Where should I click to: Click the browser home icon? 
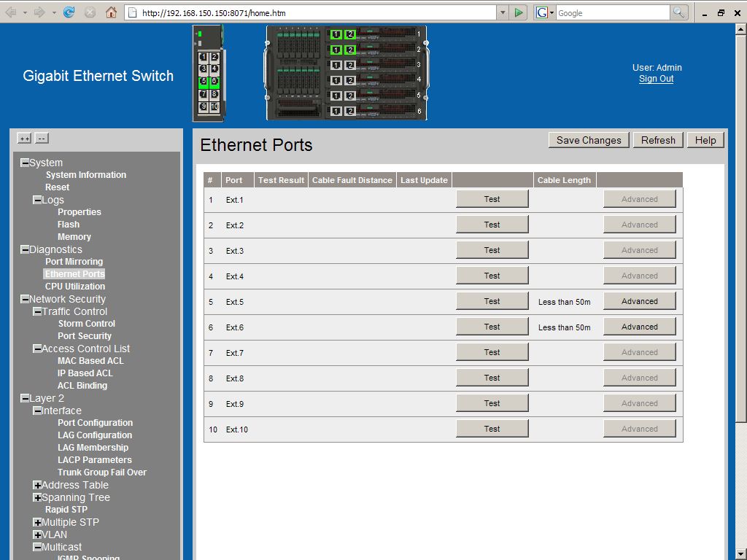111,12
